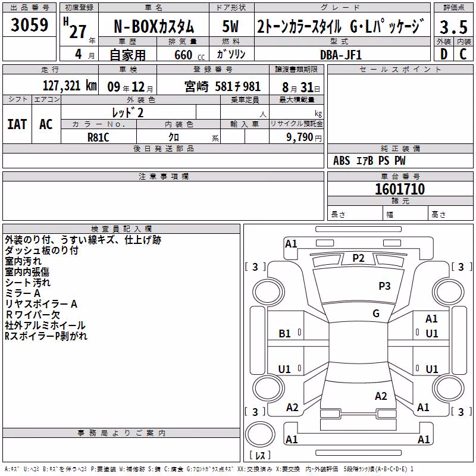Screen dimensions: 476x476
Task: Select chassis number 1601710
Action: pos(400,189)
